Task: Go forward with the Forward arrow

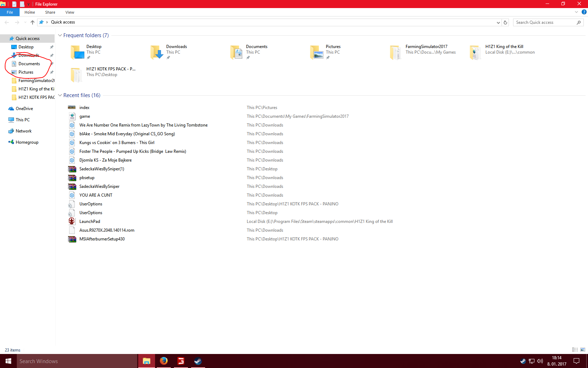Action: click(17, 22)
